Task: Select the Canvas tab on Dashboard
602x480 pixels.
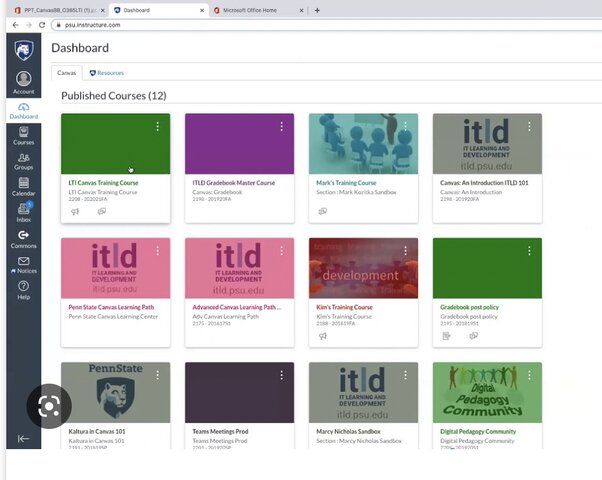Action: [x=66, y=73]
